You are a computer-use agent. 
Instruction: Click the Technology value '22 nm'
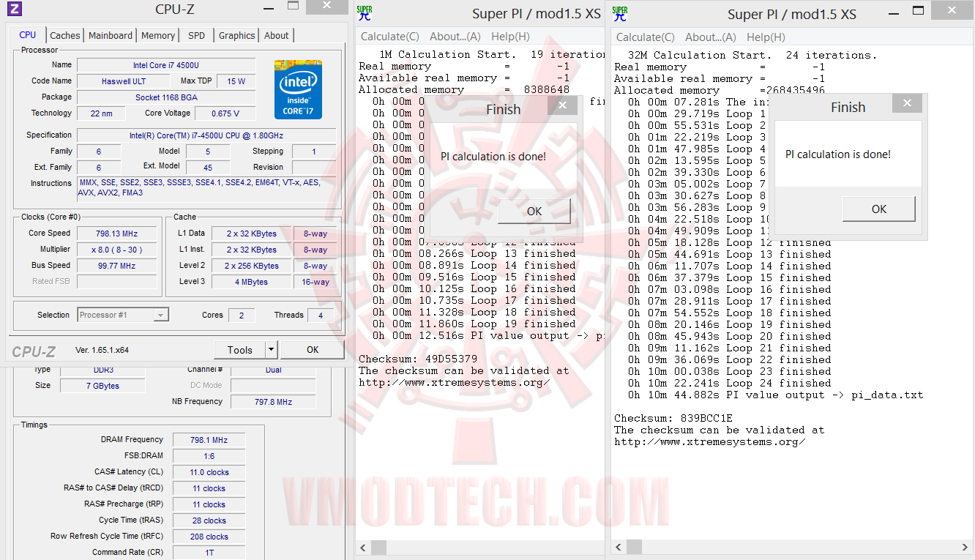tap(102, 113)
